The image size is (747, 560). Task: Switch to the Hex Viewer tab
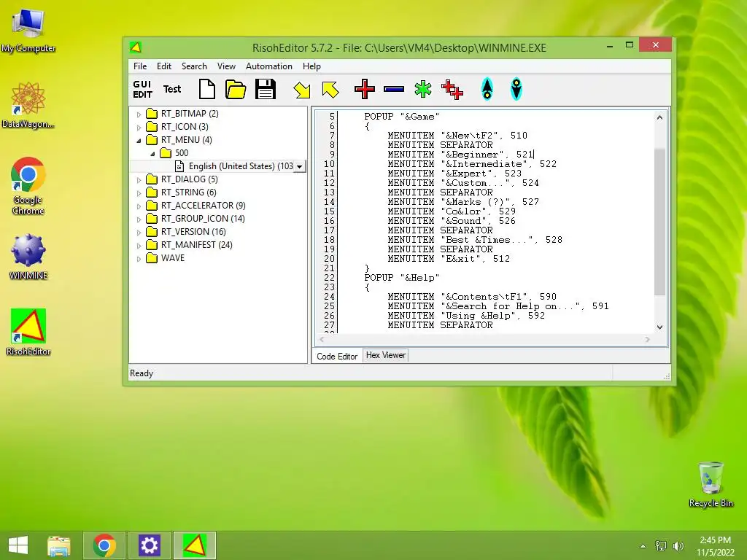coord(385,355)
